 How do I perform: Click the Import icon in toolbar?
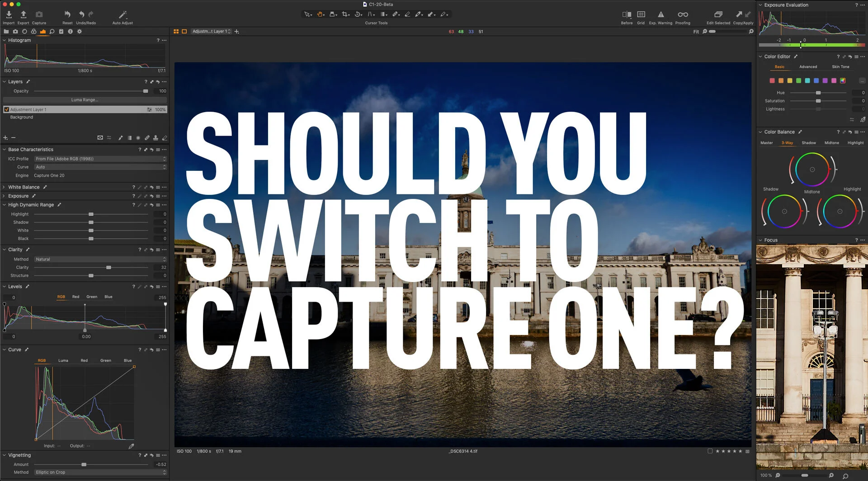(x=9, y=15)
